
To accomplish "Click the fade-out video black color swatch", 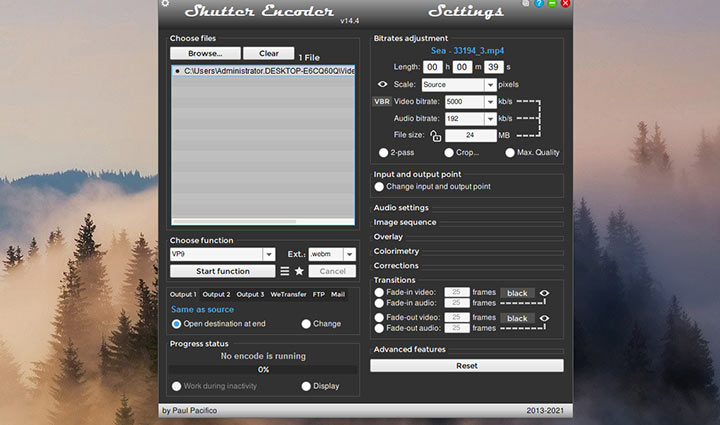I will point(517,319).
